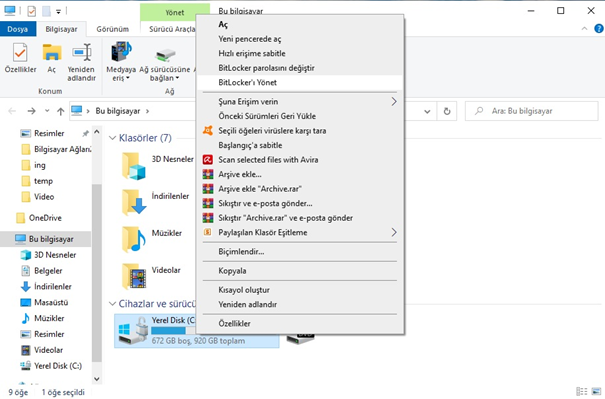The width and height of the screenshot is (605, 399).
Task: Click the help question mark icon
Action: click(x=599, y=29)
